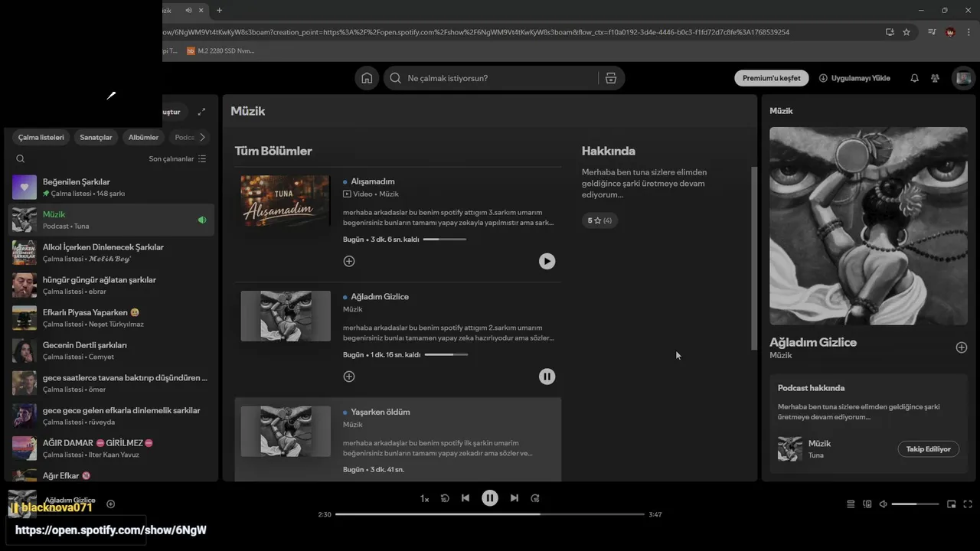This screenshot has width=980, height=551.
Task: Open the 5 star rating button
Action: click(x=599, y=220)
